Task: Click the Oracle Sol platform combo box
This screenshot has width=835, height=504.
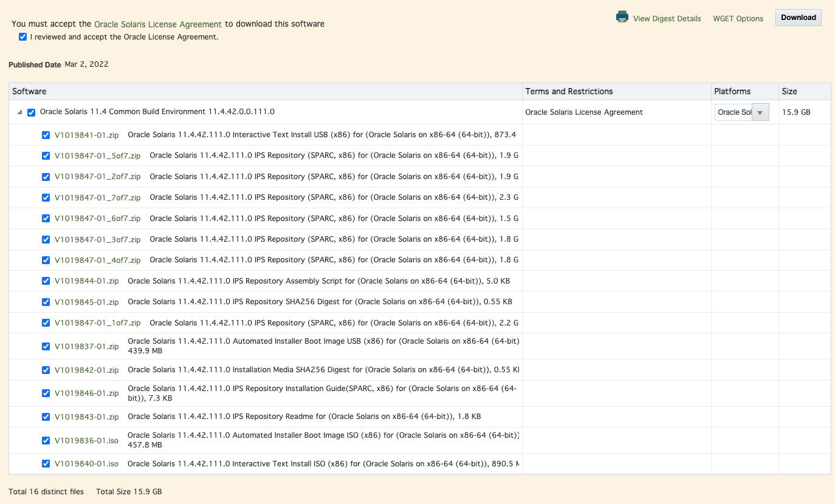Action: 734,112
